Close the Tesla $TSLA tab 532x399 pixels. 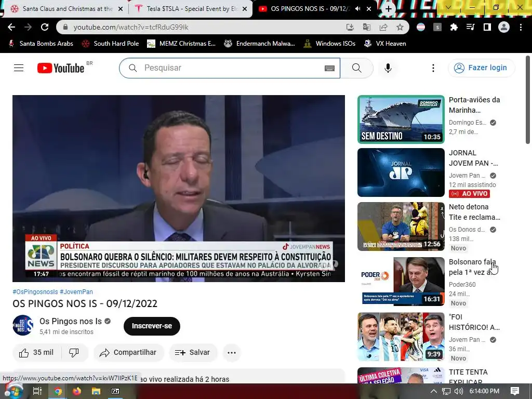245,9
